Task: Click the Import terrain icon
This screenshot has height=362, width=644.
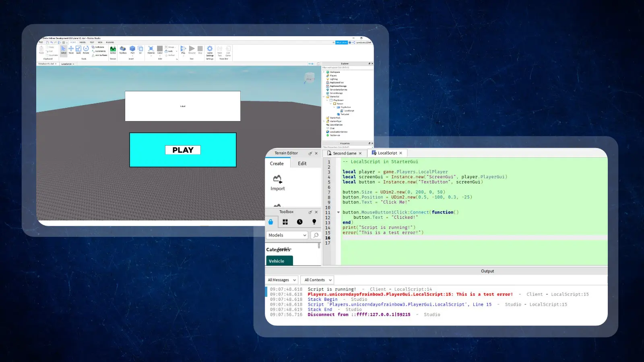Action: point(277,183)
